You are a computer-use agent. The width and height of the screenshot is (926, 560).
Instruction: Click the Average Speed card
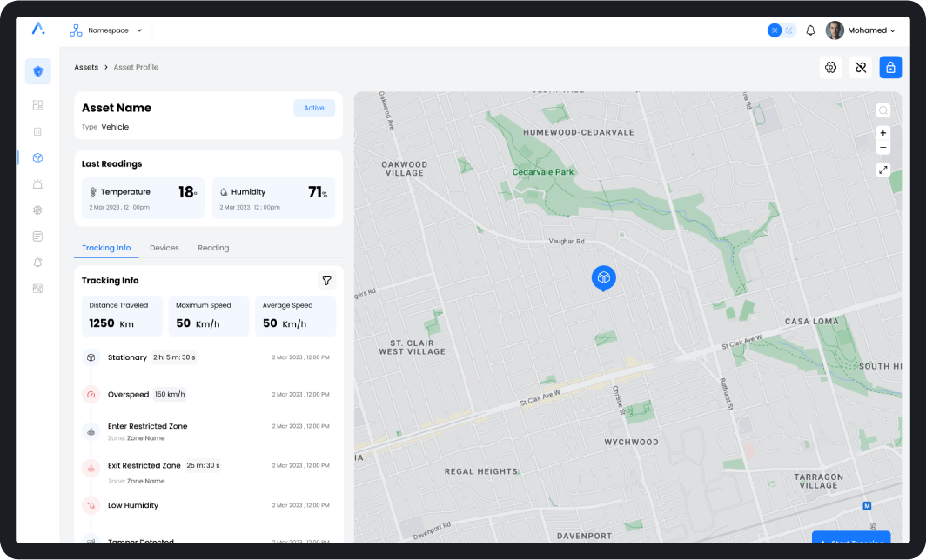point(295,317)
